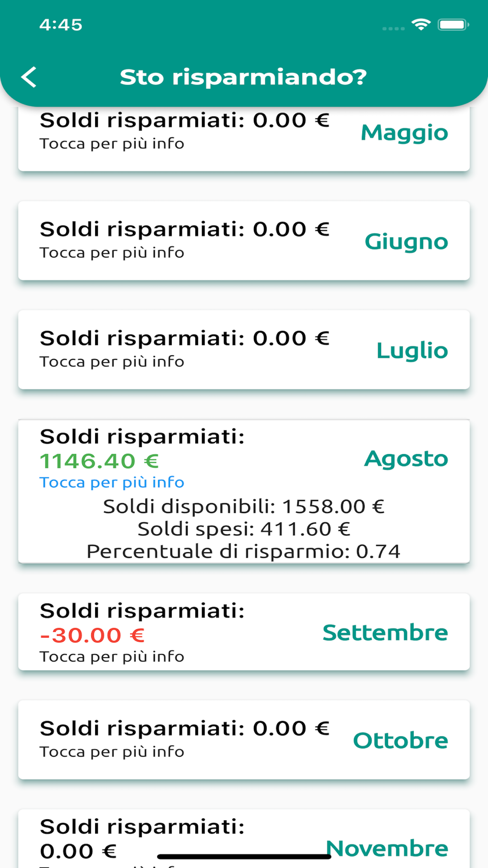Tap the Wi-Fi status icon
The height and width of the screenshot is (868, 488).
pyautogui.click(x=421, y=24)
